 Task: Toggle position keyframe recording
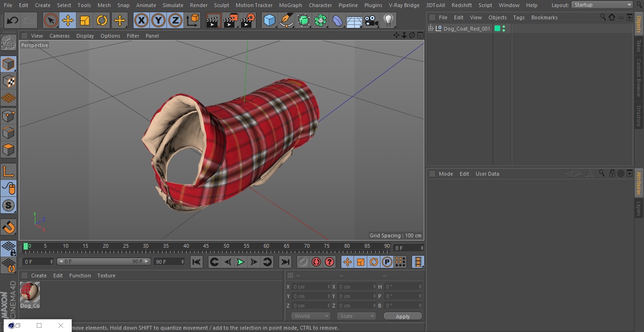click(x=347, y=262)
